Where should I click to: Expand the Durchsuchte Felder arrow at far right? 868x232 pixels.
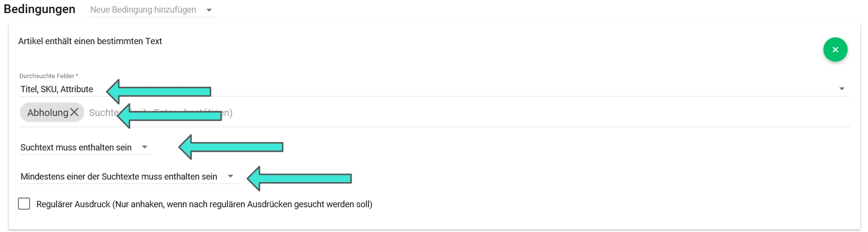842,89
